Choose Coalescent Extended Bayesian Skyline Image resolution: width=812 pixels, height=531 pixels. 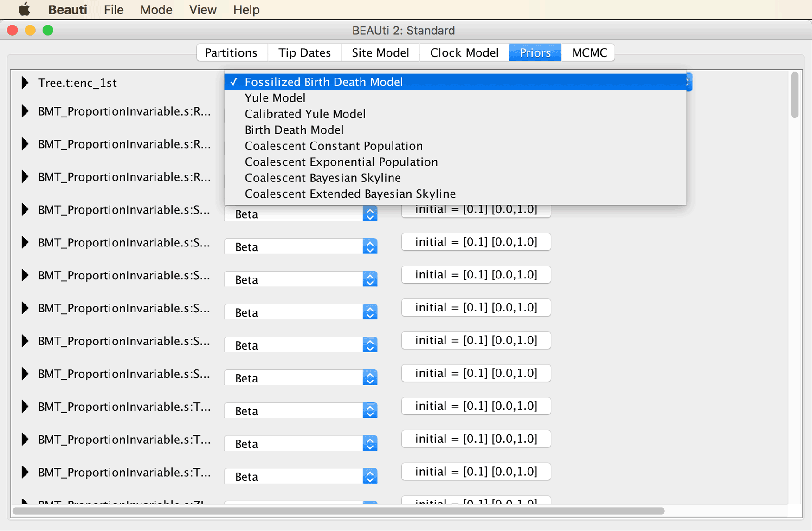tap(455, 194)
